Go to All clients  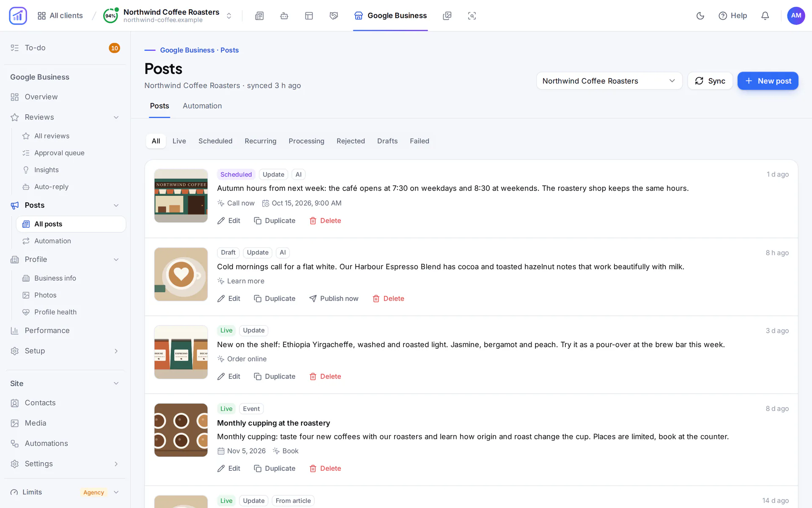click(x=60, y=16)
